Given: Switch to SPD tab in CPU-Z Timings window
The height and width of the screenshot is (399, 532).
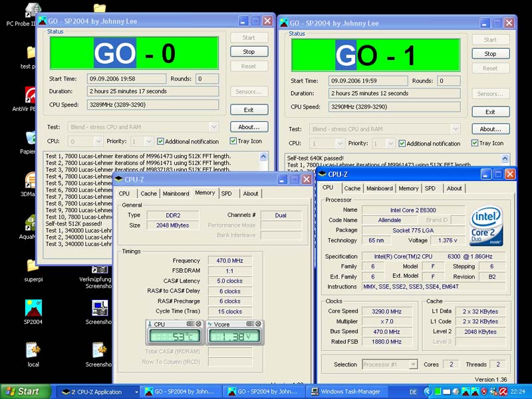Looking at the screenshot, I should point(226,194).
